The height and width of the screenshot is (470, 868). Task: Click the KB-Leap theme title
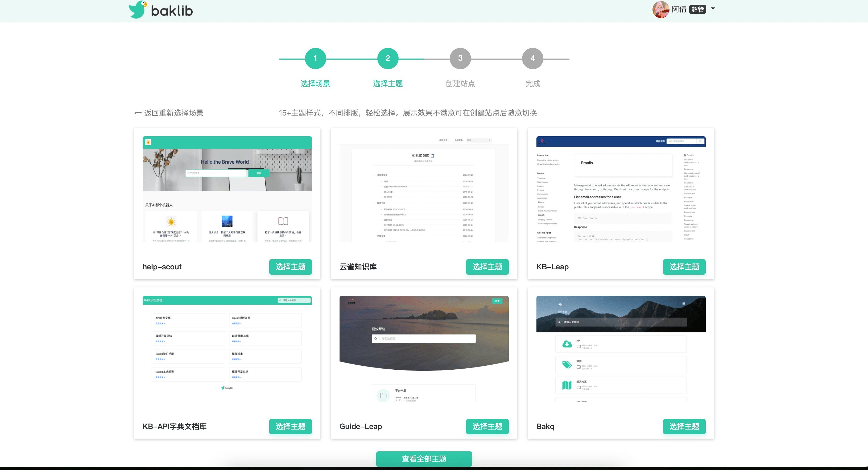[552, 267]
